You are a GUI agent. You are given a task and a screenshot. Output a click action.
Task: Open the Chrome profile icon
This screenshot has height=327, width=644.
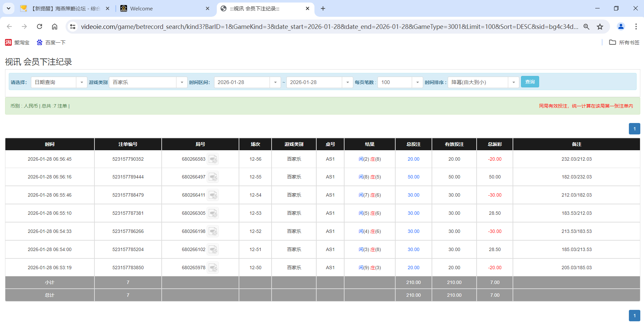pyautogui.click(x=621, y=27)
